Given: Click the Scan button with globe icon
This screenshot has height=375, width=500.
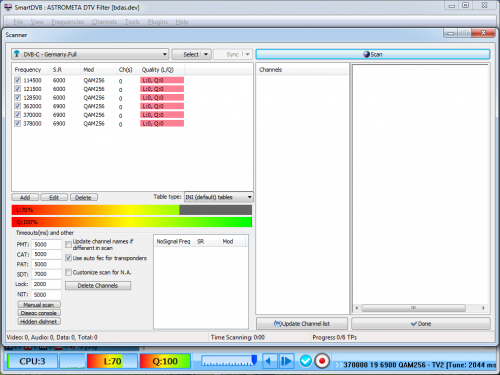Looking at the screenshot, I should [373, 54].
